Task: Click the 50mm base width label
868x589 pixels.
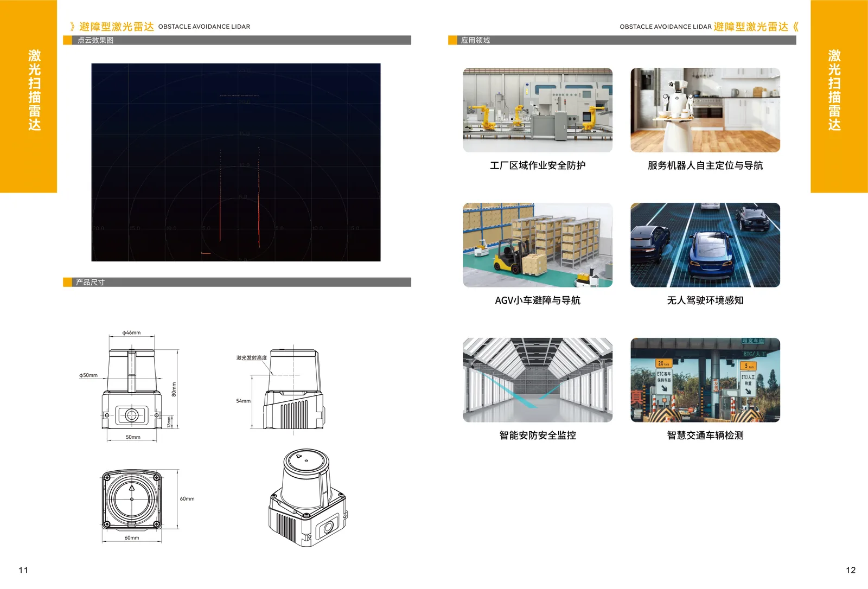Action: 133,437
